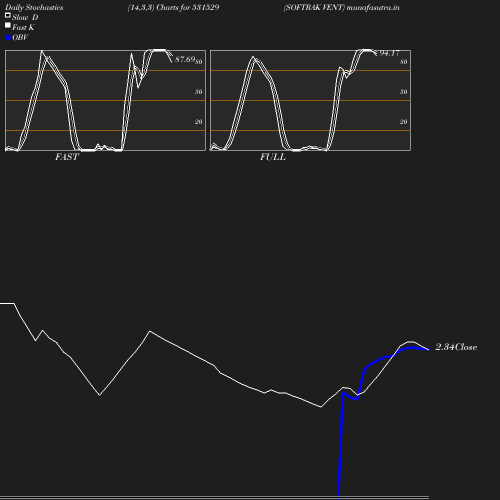This screenshot has height=500, width=500.
Task: Click the blue OBV legend swatch
Action: pyautogui.click(x=8, y=38)
